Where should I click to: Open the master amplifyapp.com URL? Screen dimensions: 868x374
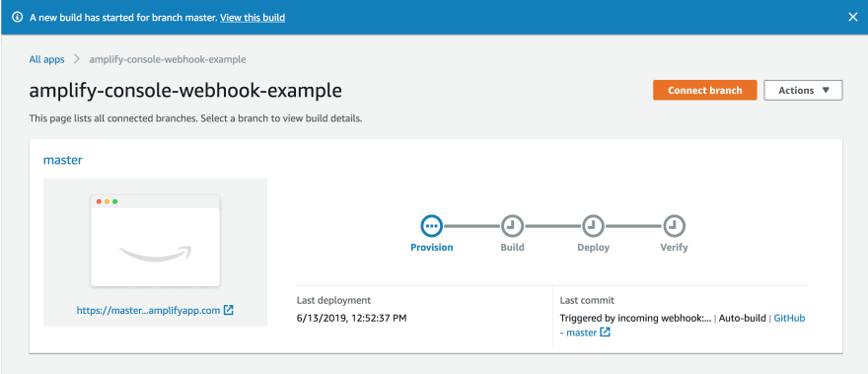(148, 310)
